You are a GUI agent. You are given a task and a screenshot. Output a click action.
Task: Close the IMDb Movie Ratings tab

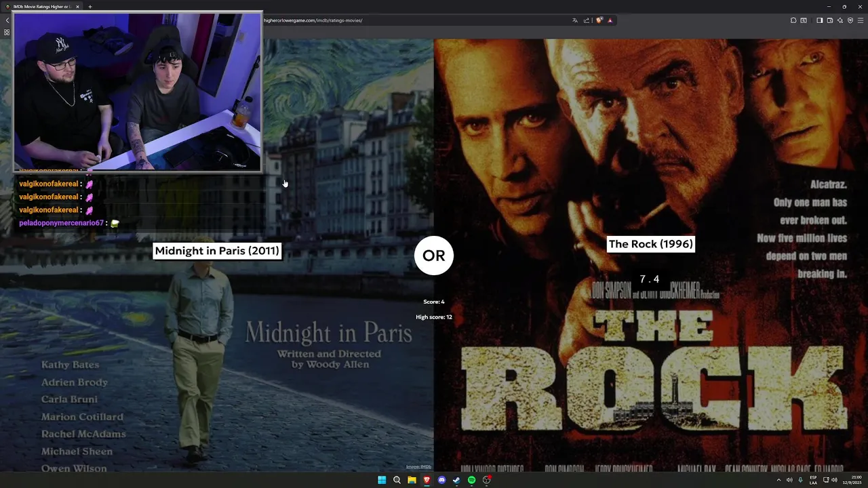tap(77, 7)
